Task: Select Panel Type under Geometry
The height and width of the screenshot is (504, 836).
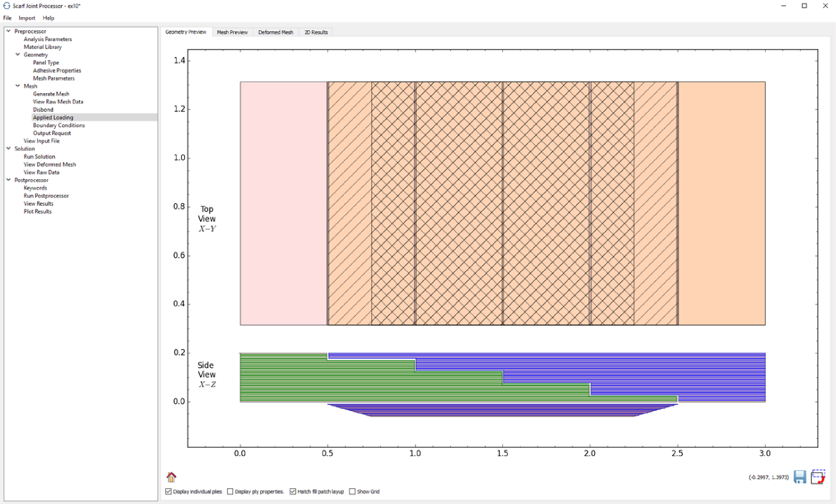Action: 46,63
